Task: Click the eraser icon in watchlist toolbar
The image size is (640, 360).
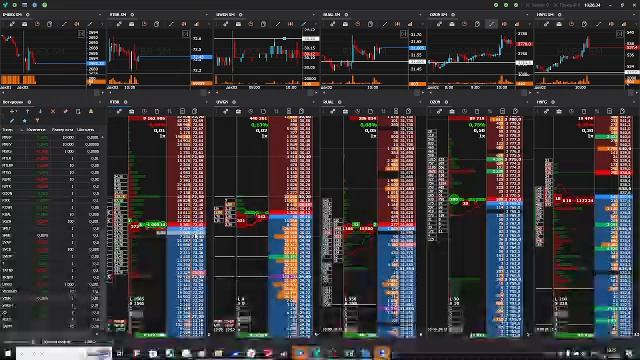Action: click(65, 111)
